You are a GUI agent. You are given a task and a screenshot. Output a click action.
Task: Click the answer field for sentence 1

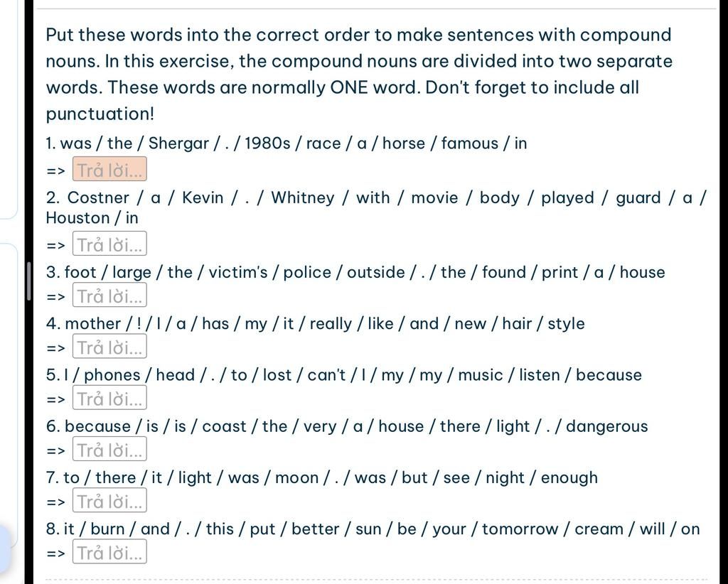(x=109, y=169)
